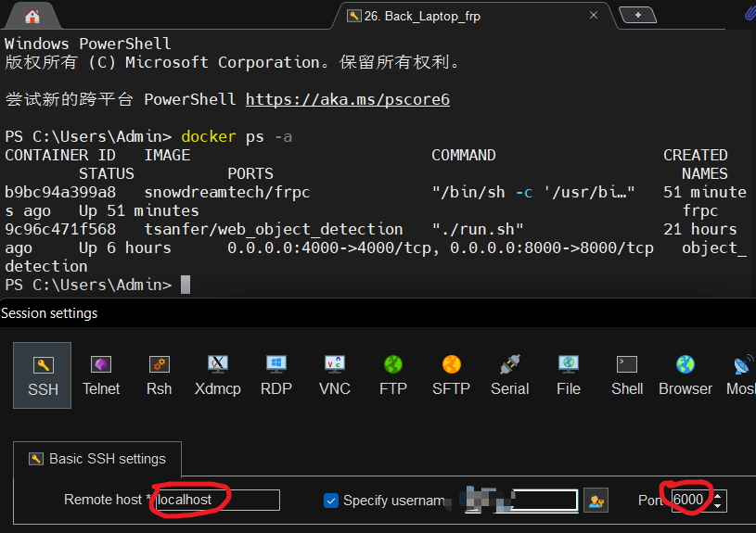The image size is (756, 533).
Task: Click the Session settings title
Action: pyautogui.click(x=49, y=313)
